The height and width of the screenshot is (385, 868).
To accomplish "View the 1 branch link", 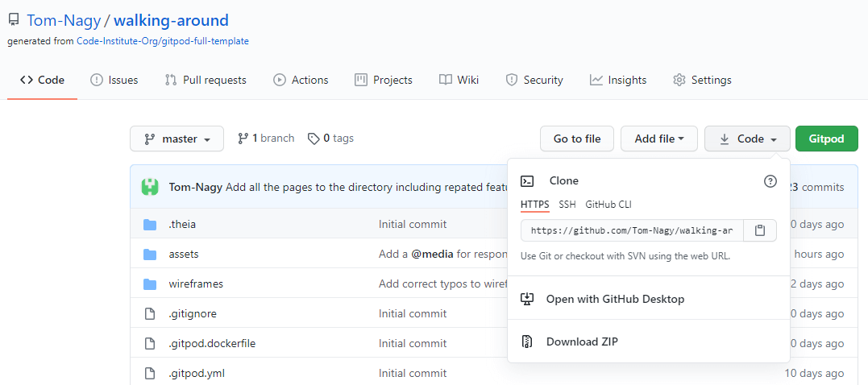I will (266, 139).
